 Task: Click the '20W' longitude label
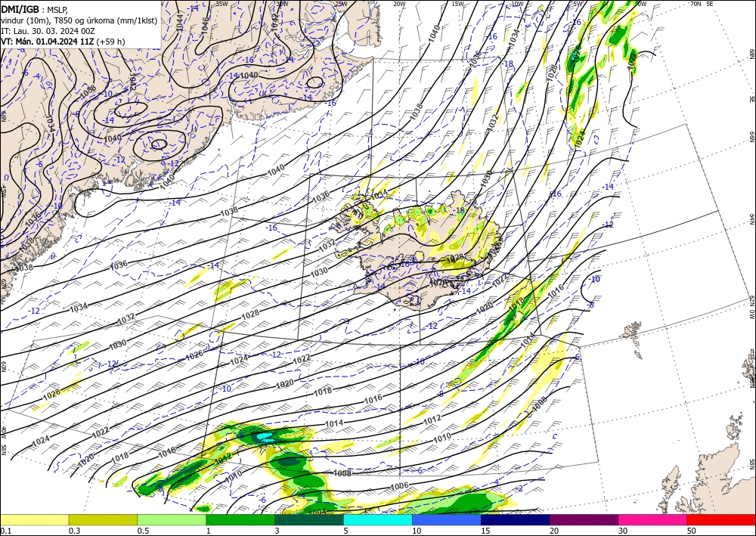(399, 4)
